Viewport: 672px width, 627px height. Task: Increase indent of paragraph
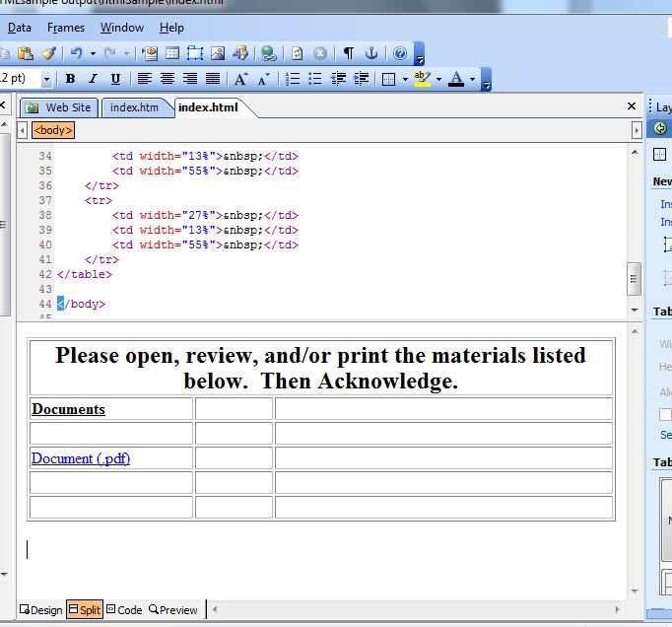(361, 79)
